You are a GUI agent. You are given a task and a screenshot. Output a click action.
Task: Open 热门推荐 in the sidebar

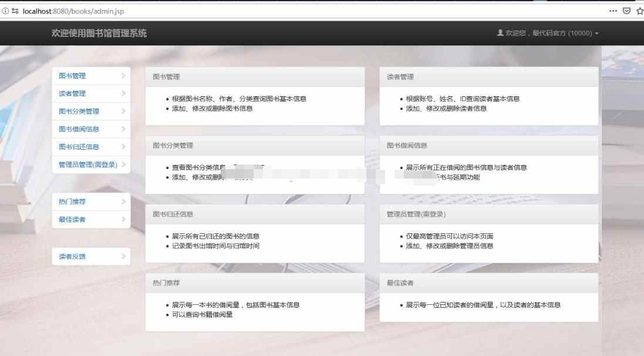(91, 201)
